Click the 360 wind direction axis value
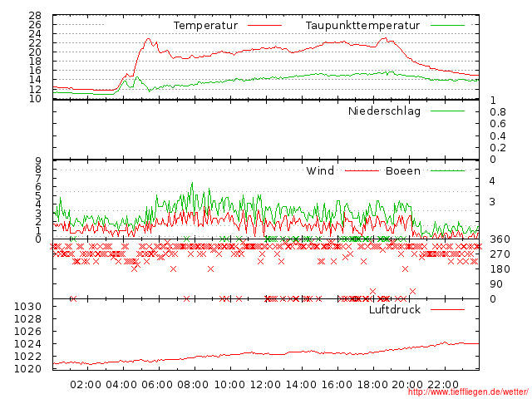This screenshot has height=399, width=532. (500, 239)
